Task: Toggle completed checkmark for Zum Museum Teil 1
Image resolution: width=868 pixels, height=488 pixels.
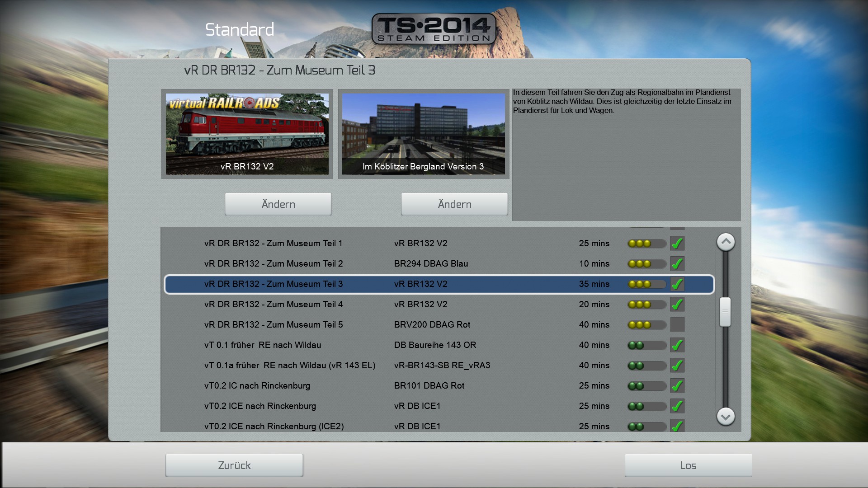Action: [x=677, y=244]
